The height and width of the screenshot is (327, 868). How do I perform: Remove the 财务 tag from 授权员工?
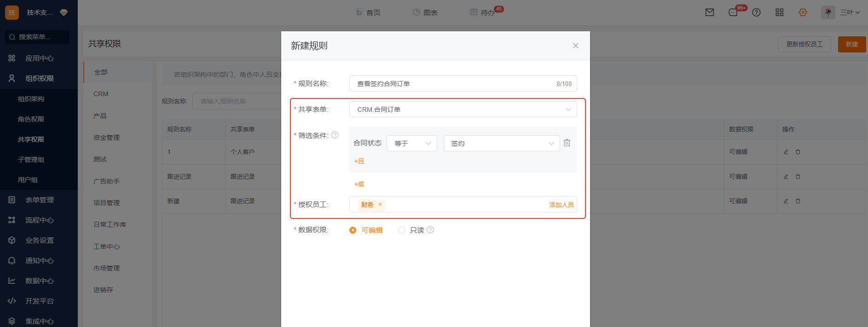(x=380, y=205)
